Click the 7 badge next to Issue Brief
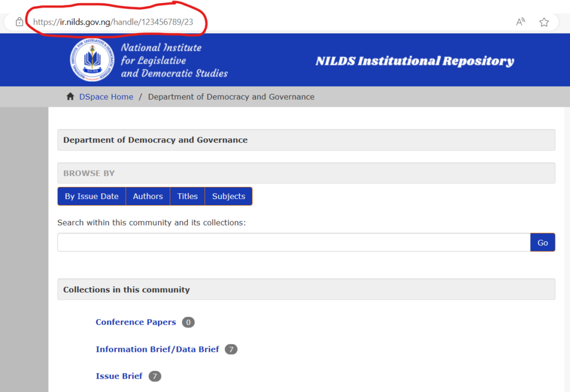570x392 pixels. point(155,376)
